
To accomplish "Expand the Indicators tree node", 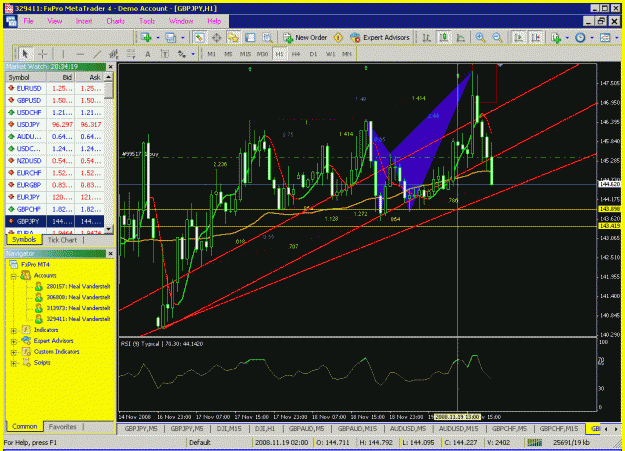I will tap(14, 331).
